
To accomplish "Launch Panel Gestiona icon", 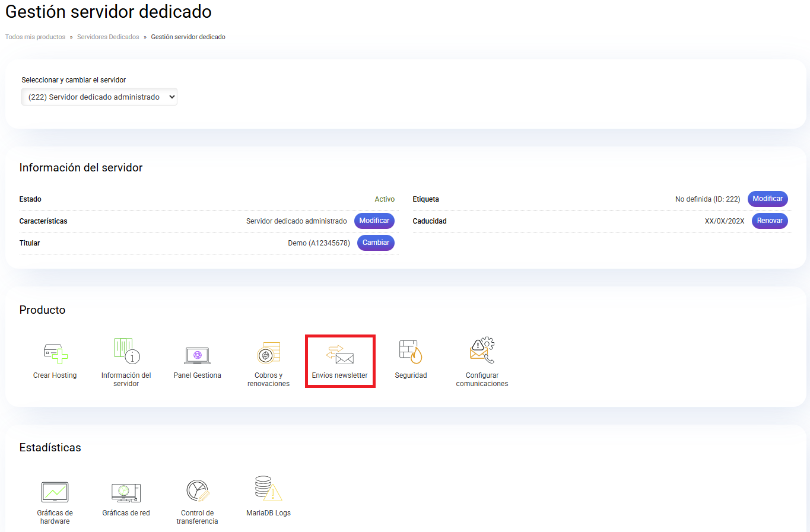I will click(x=198, y=355).
